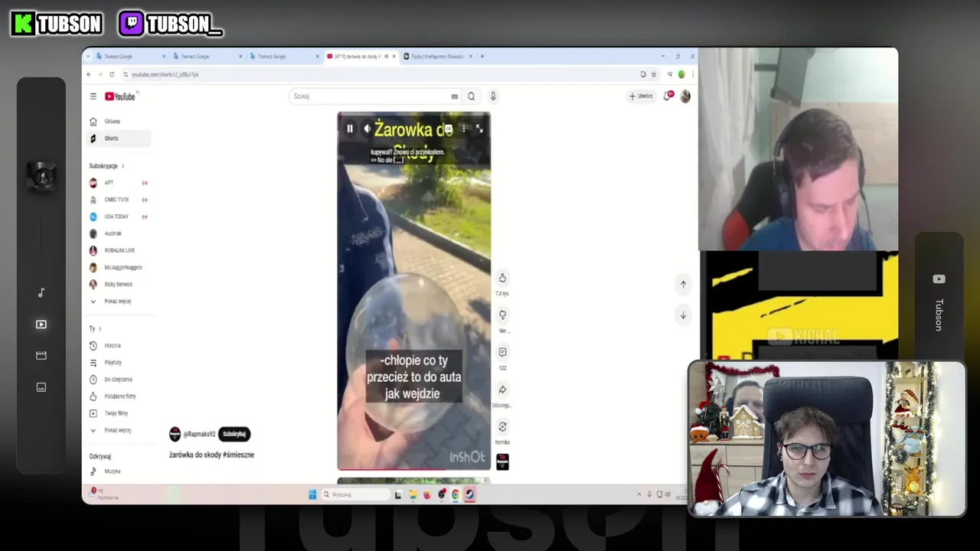Click the Windows taskbar search box
This screenshot has height=551, width=980.
point(355,494)
